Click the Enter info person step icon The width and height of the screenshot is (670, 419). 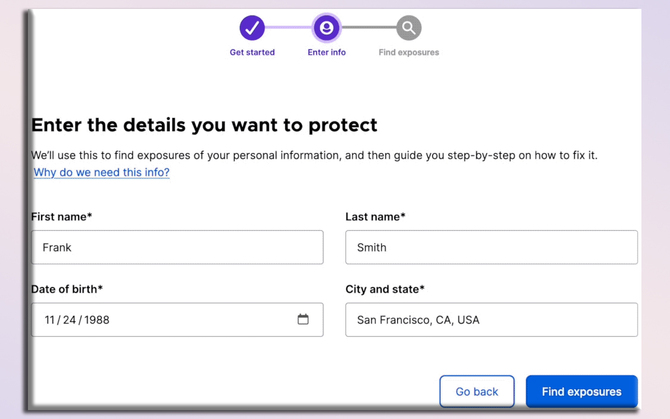[326, 28]
